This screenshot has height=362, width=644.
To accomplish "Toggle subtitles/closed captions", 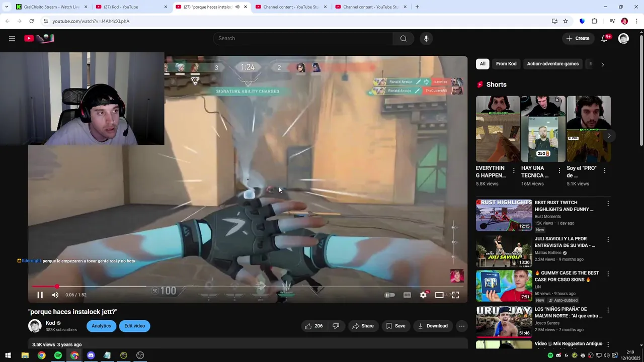I will click(407, 295).
